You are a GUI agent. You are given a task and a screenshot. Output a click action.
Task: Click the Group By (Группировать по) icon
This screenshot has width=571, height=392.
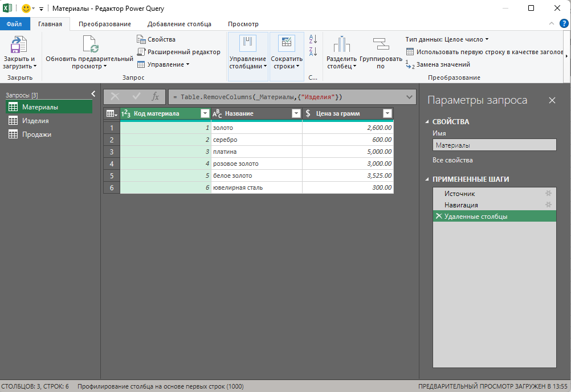click(x=381, y=44)
